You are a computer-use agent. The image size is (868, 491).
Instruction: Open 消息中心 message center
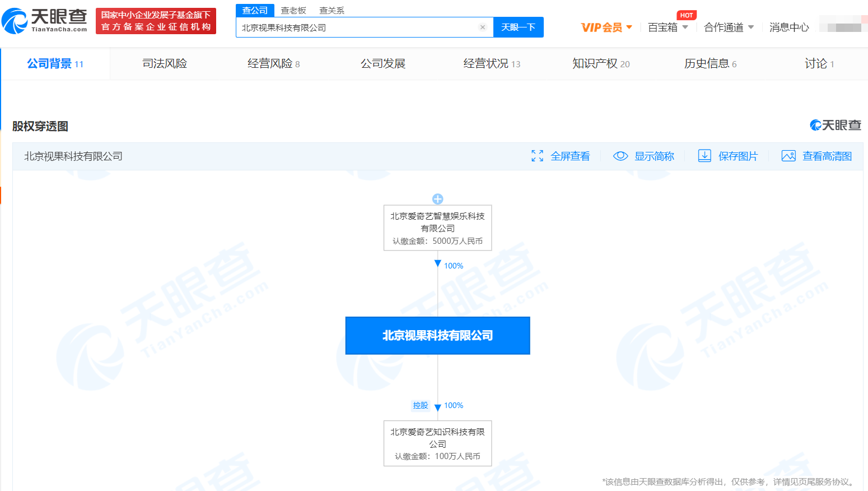tap(789, 27)
